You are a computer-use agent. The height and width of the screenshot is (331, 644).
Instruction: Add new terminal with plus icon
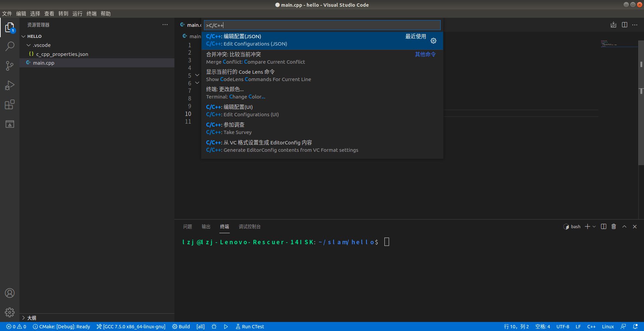tap(587, 226)
